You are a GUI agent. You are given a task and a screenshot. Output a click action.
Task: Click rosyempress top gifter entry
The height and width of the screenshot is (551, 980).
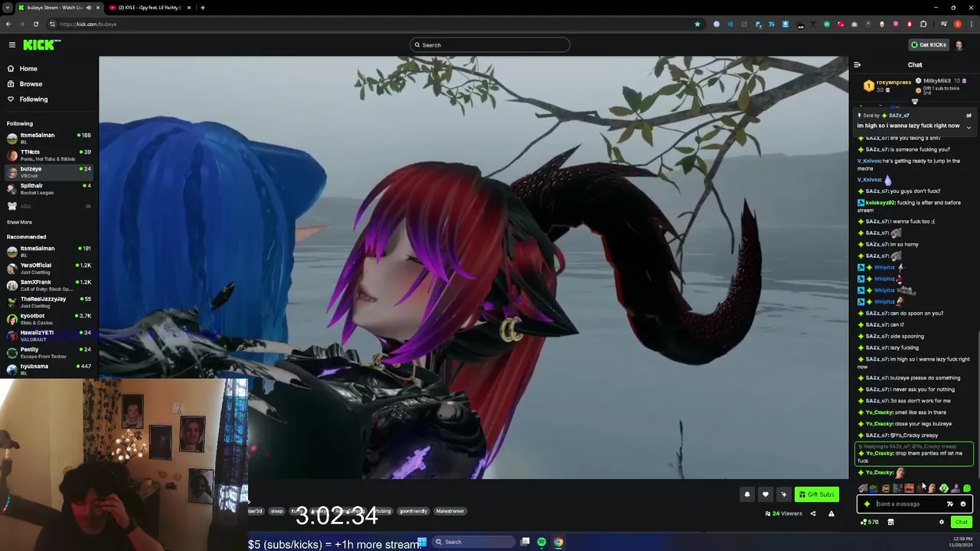pyautogui.click(x=889, y=85)
